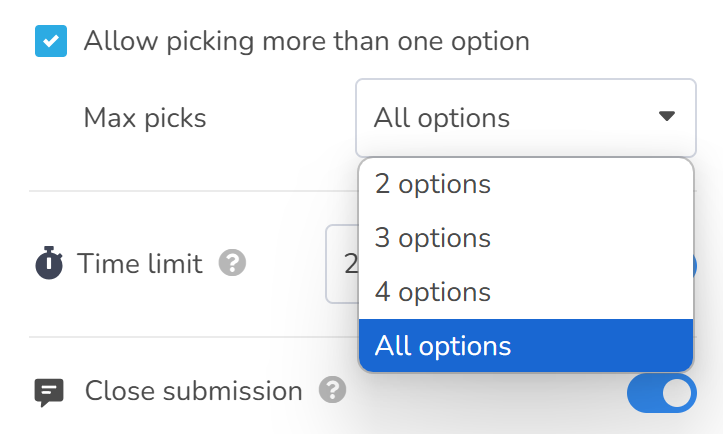723x434 pixels.
Task: Turn off the Close submission toggle
Action: pos(662,393)
